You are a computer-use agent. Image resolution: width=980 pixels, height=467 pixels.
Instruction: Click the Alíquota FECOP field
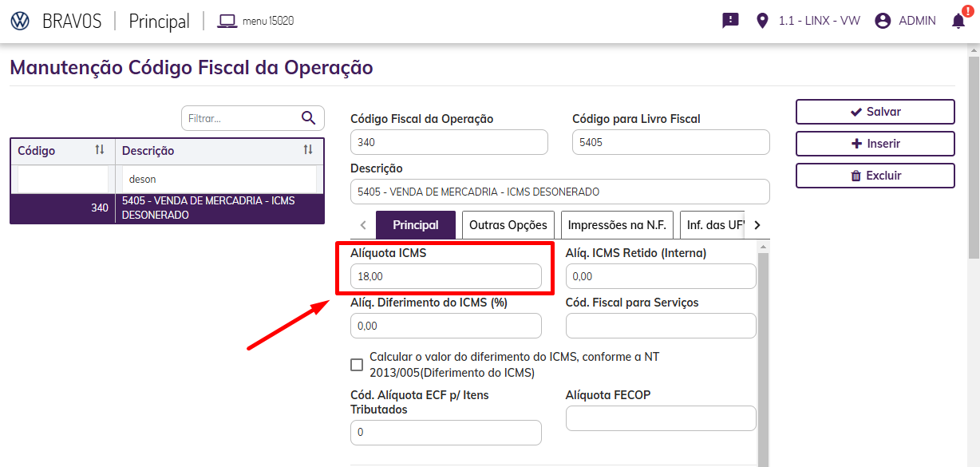661,418
